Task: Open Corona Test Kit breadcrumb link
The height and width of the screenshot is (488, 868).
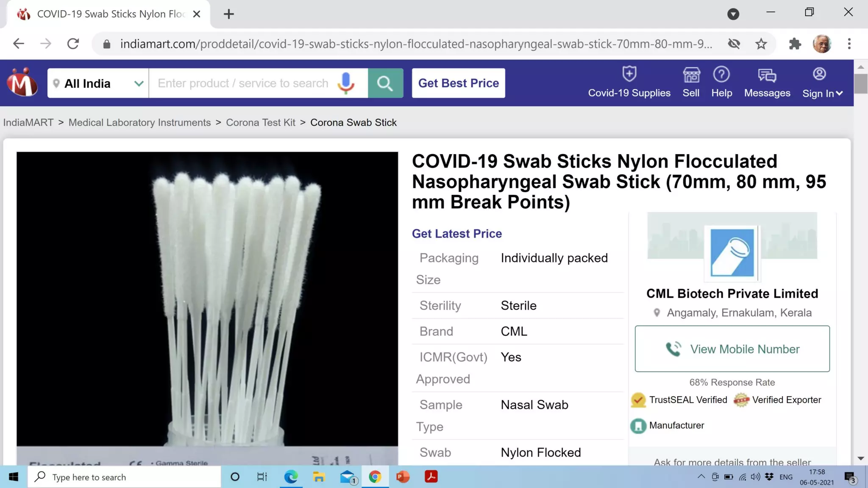Action: tap(260, 122)
